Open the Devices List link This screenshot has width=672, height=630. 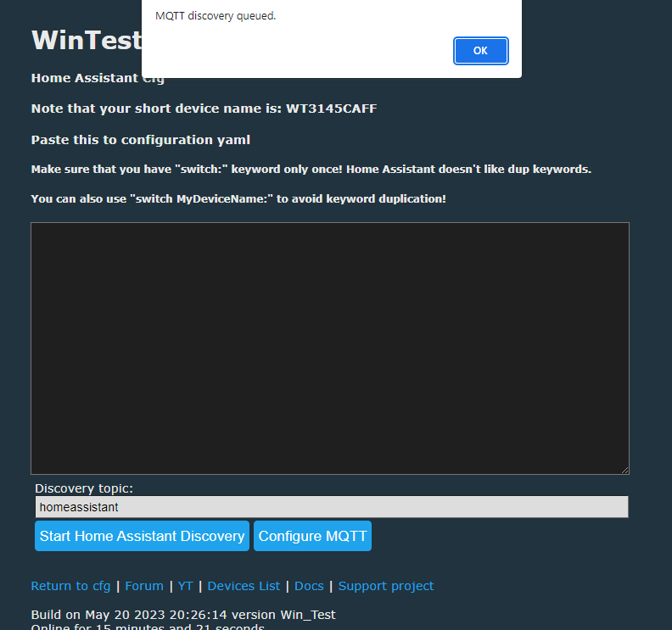pos(244,585)
